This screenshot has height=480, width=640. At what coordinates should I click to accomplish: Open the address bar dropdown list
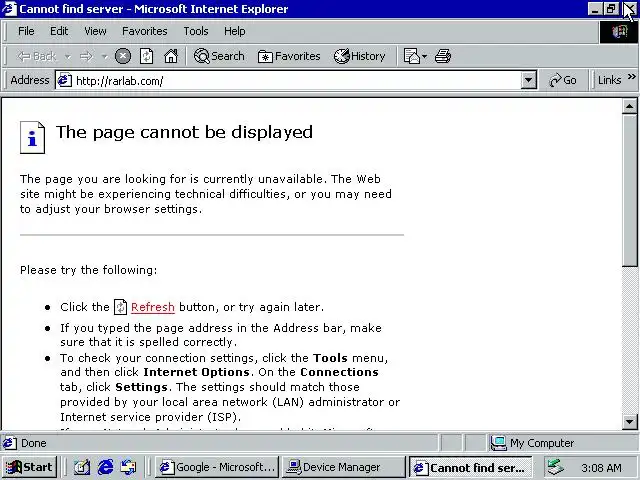coord(528,80)
